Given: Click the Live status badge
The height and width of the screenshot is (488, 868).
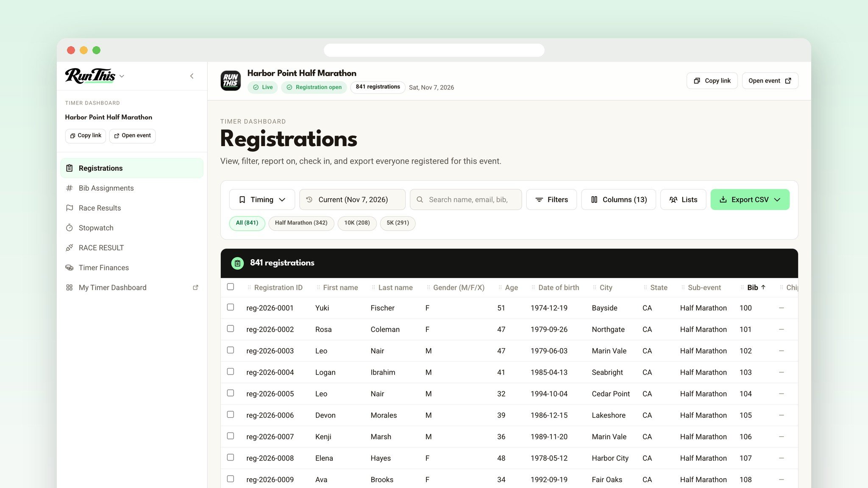Looking at the screenshot, I should point(263,87).
